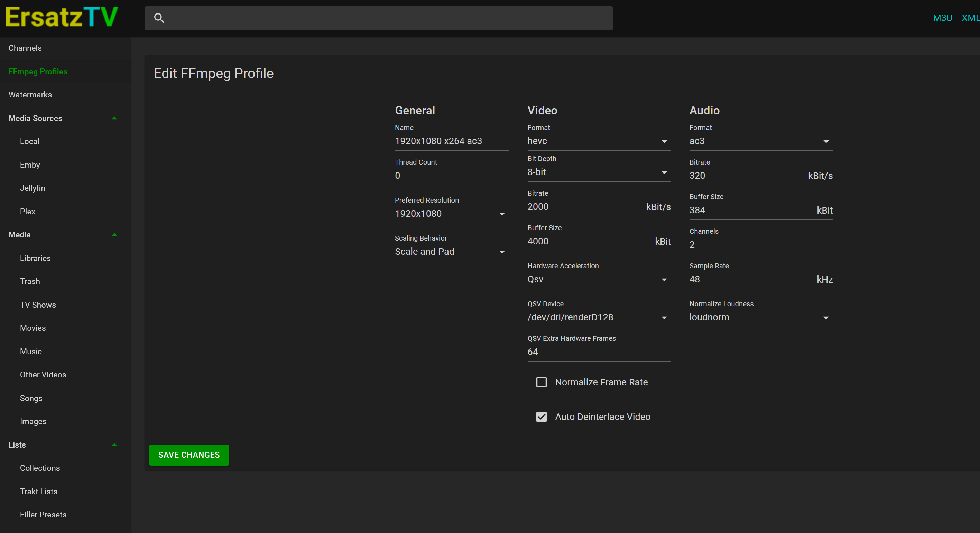Uncheck Auto Deinterlace Video

point(542,417)
